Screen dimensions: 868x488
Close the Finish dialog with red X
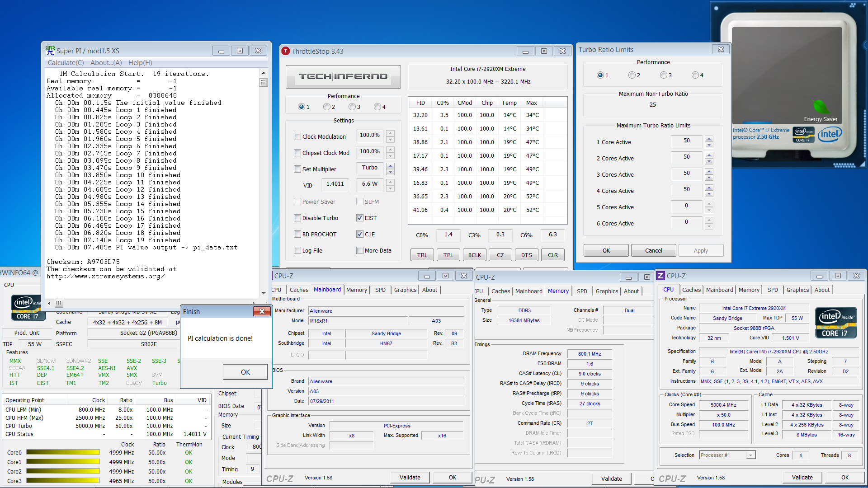261,311
